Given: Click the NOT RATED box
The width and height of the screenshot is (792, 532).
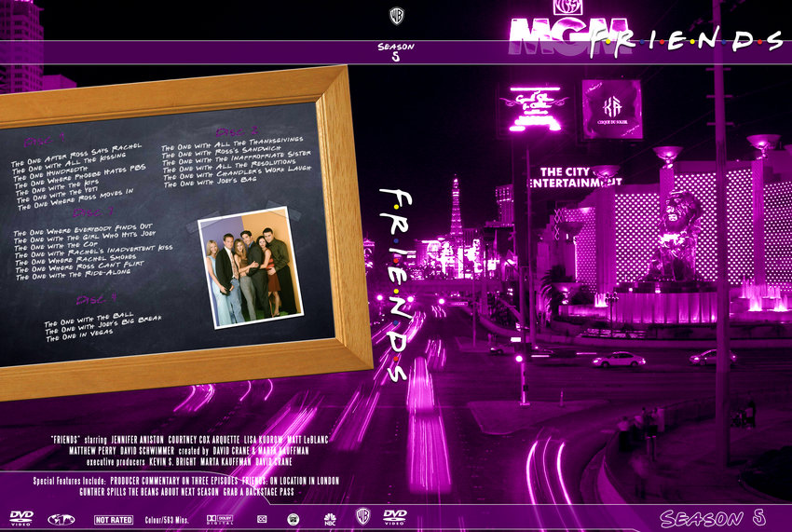Looking at the screenshot, I should click(114, 519).
